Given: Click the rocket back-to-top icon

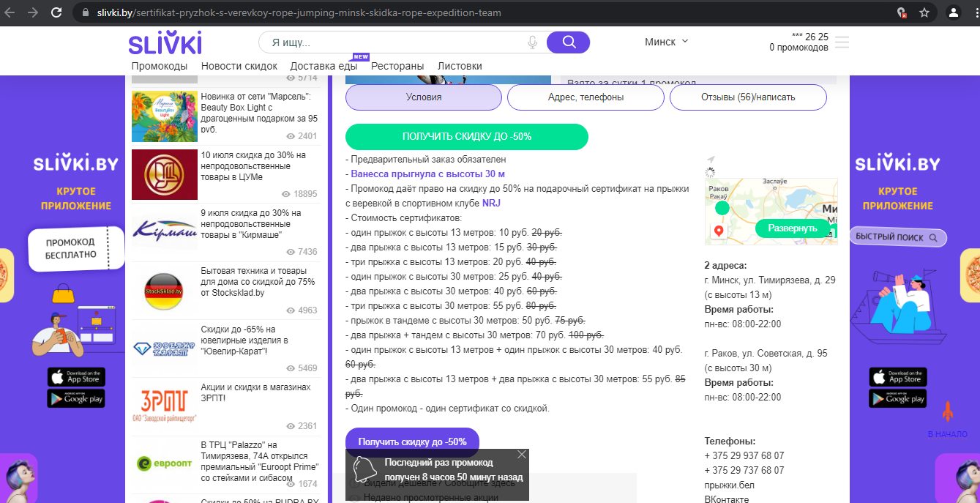Looking at the screenshot, I should (947, 411).
